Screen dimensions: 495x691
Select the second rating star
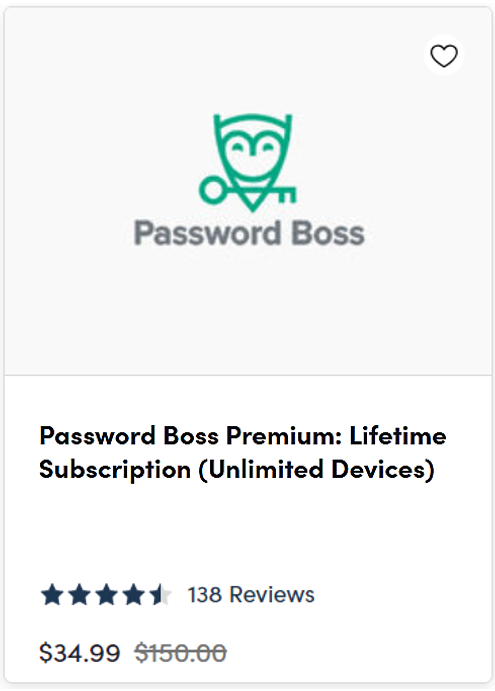[x=79, y=594]
